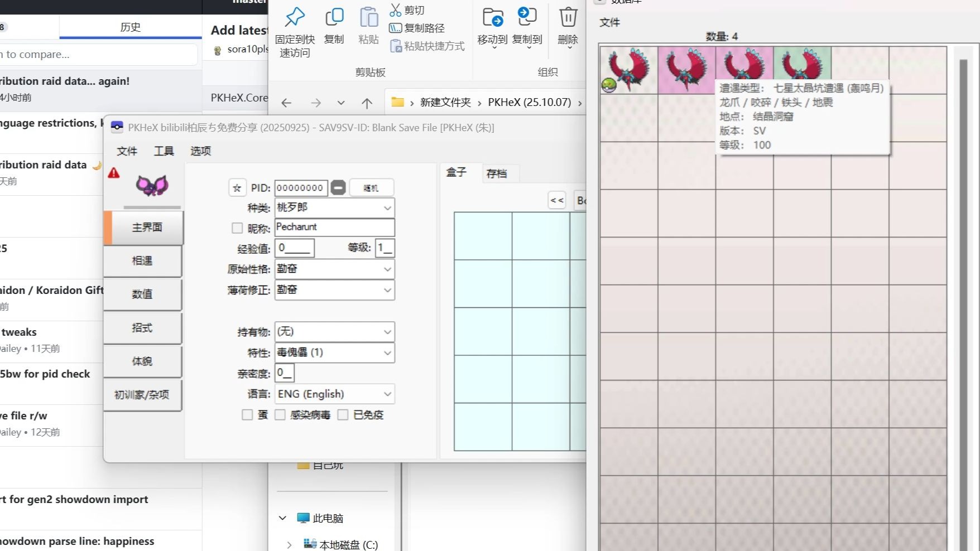Viewport: 980px width, 551px height.
Task: Expand the 此电脑 tree node
Action: pyautogui.click(x=282, y=518)
